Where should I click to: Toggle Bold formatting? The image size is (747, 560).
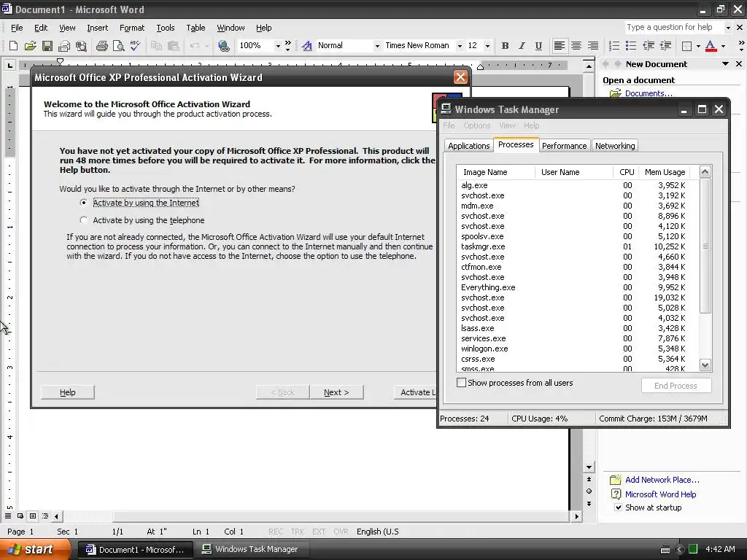point(505,46)
